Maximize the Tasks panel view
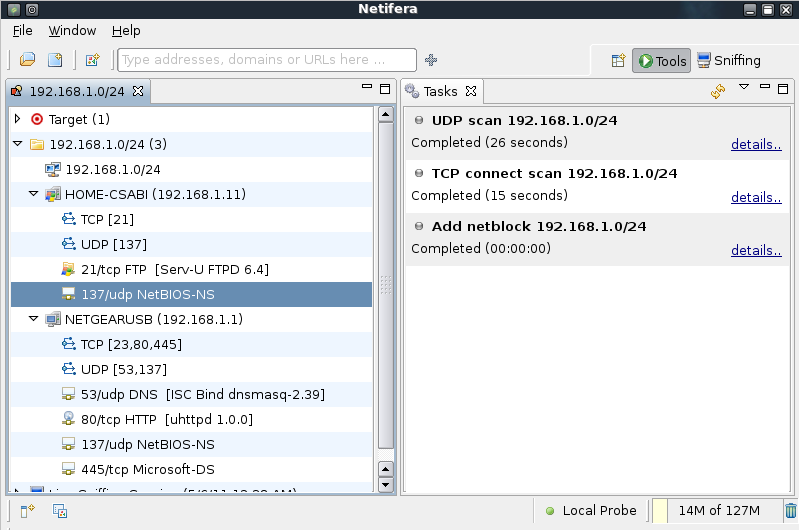The image size is (799, 530). (783, 89)
